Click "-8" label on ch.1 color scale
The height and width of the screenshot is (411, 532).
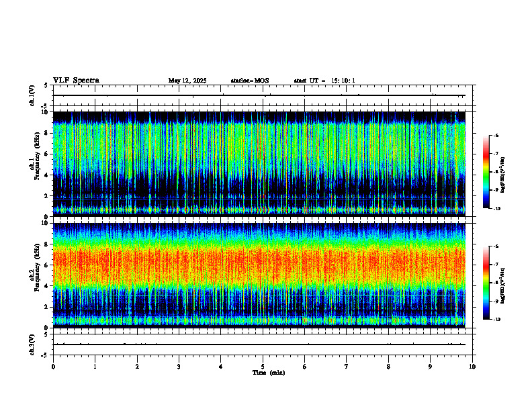click(x=496, y=172)
